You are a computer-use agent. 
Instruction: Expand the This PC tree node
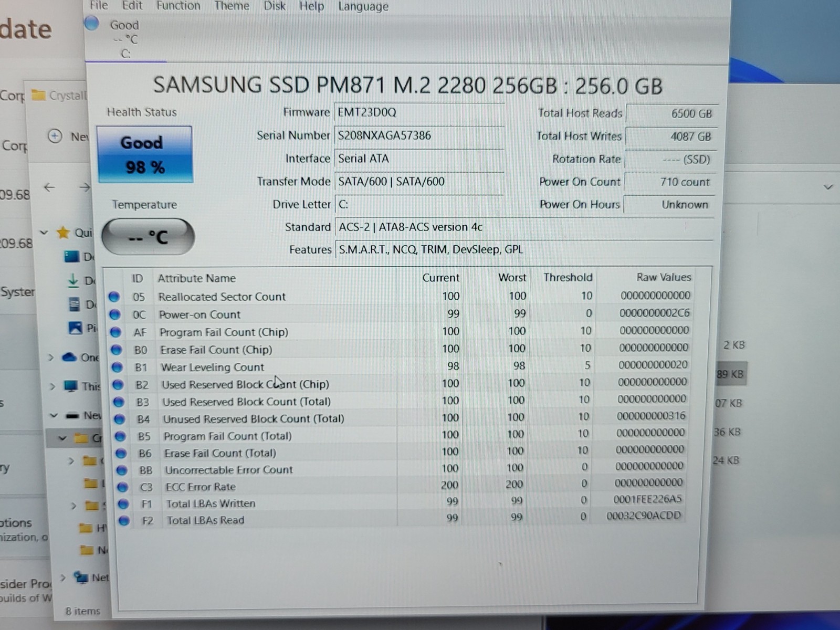tap(52, 387)
